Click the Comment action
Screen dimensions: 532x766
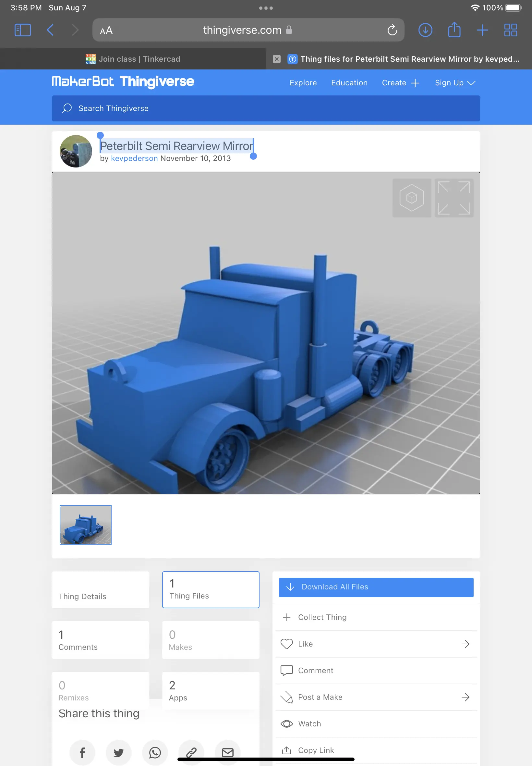[376, 671]
